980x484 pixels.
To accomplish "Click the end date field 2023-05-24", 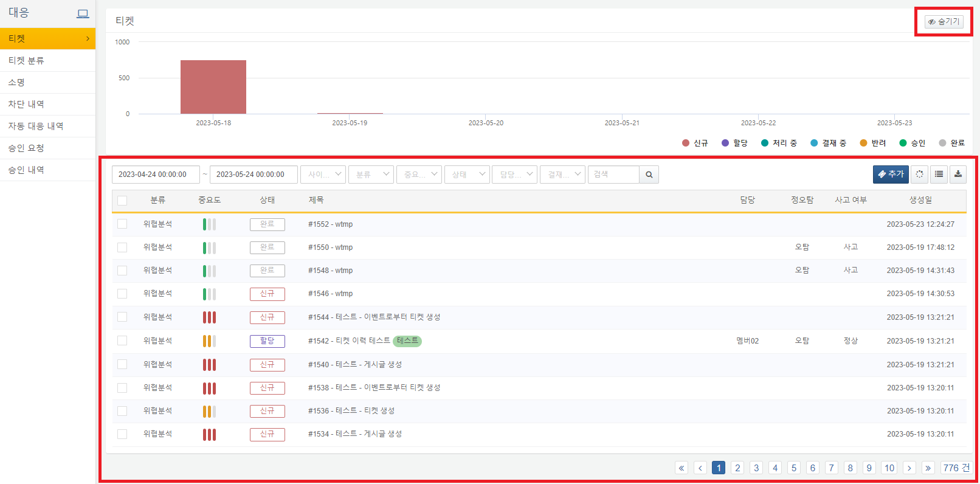I will (x=254, y=175).
